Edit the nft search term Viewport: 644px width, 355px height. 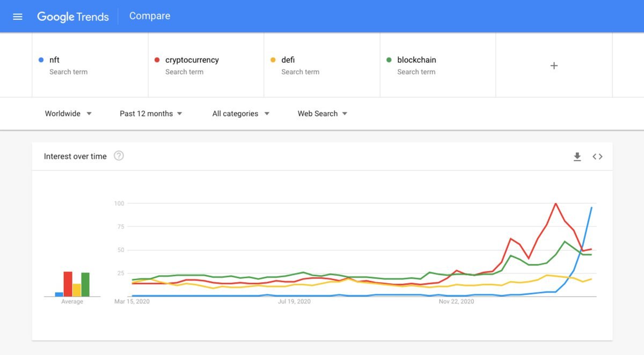coord(90,65)
